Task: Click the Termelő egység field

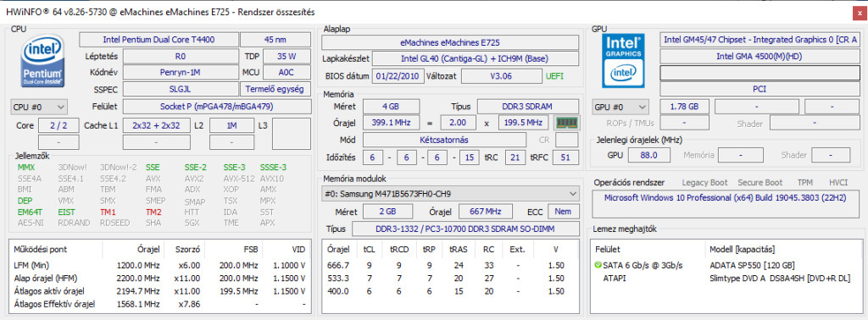Action: tap(275, 90)
